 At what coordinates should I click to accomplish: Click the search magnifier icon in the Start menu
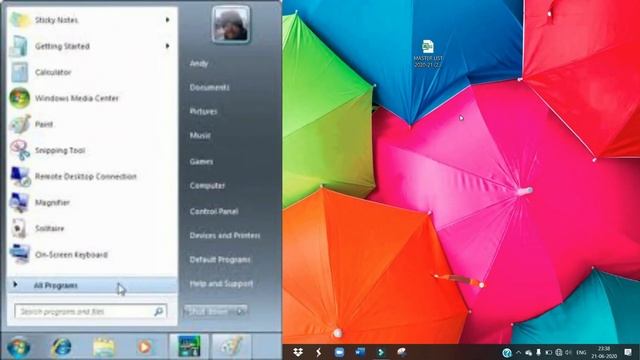coord(158,312)
